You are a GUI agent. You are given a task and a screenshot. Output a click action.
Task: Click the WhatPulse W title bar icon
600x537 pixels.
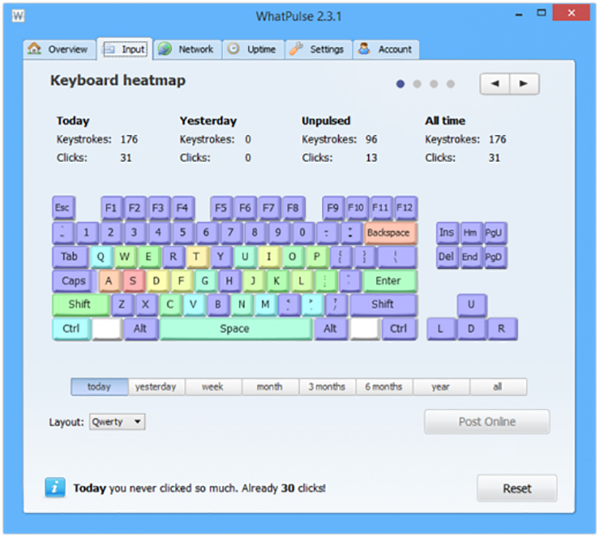[18, 16]
